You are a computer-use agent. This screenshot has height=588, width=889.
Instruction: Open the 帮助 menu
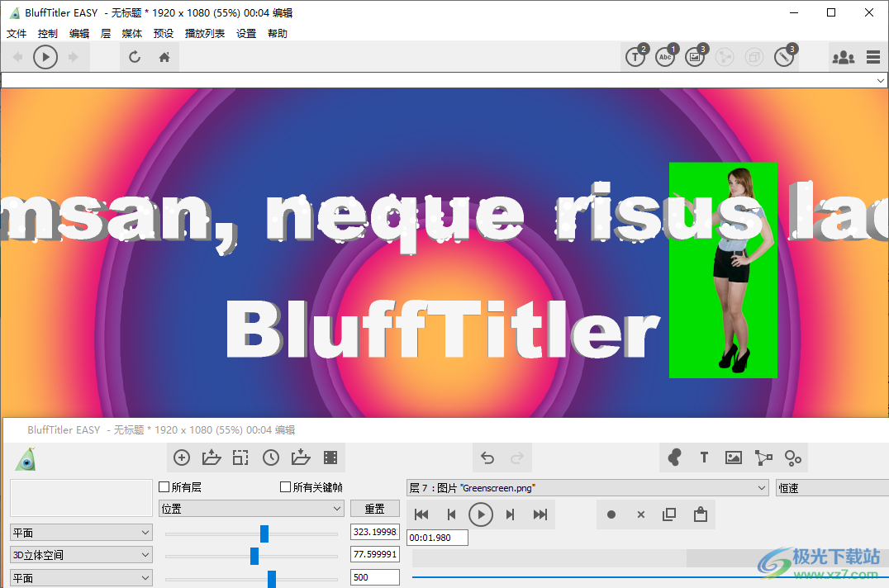point(278,33)
